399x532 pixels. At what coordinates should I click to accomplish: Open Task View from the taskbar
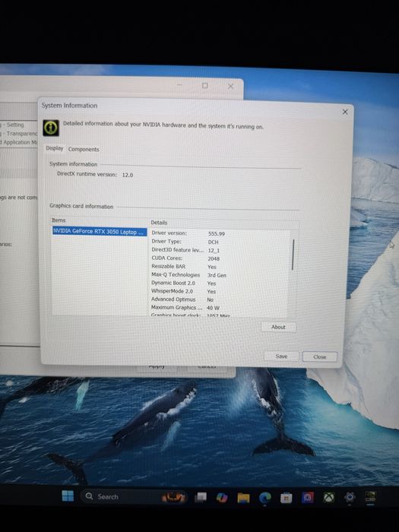coord(201,497)
